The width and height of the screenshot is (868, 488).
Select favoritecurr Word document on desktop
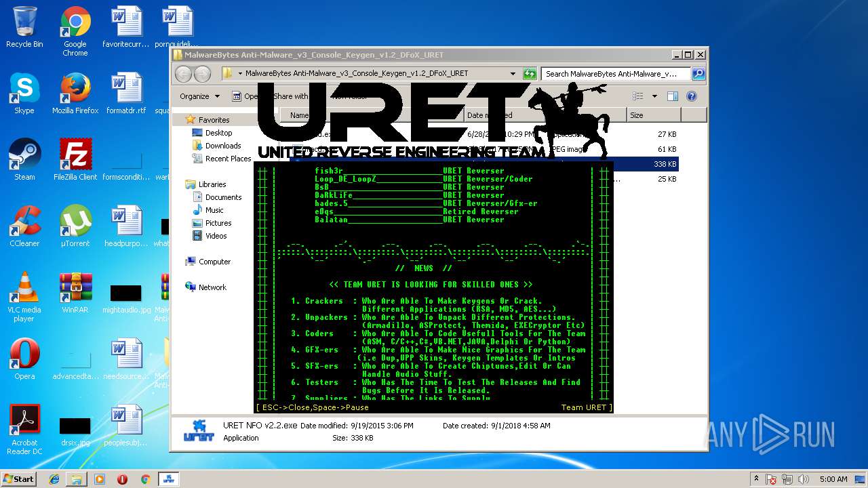[x=126, y=28]
